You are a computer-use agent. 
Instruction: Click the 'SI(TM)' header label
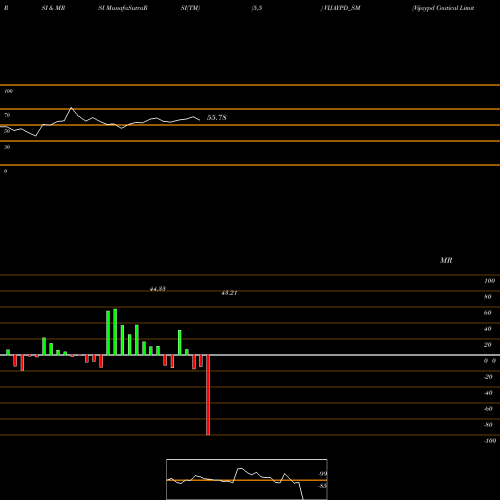pos(190,8)
